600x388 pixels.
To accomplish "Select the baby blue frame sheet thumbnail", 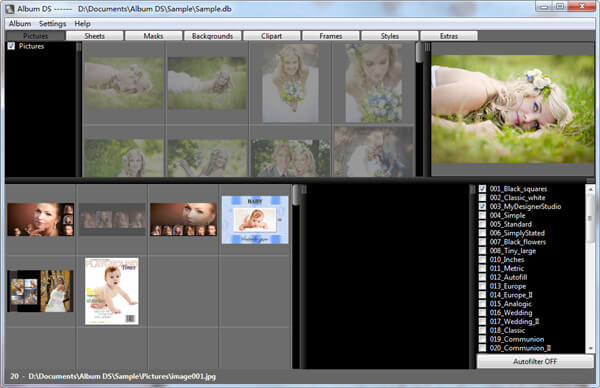I will 255,220.
